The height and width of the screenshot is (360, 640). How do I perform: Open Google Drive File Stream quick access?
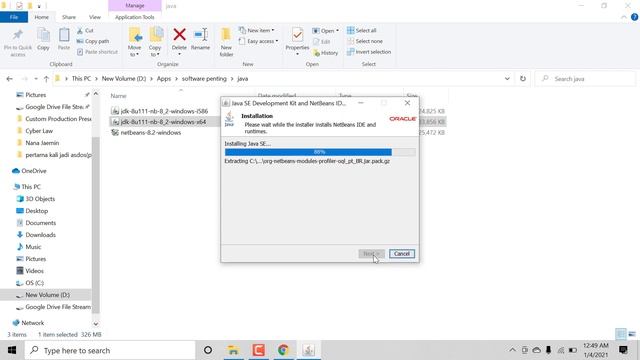click(53, 107)
